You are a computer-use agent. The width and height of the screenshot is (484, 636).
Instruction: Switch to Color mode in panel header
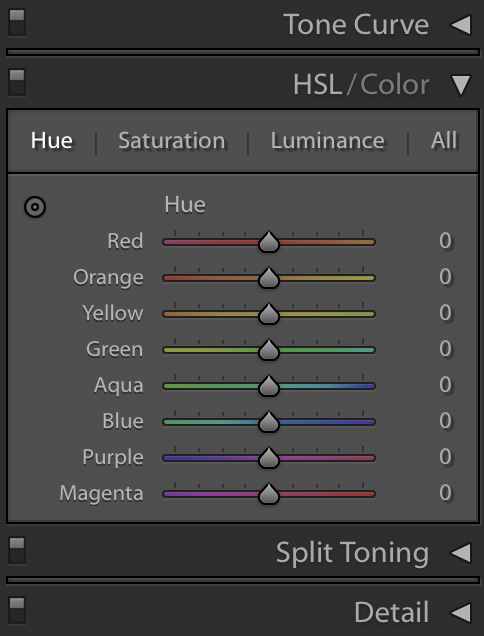point(394,85)
